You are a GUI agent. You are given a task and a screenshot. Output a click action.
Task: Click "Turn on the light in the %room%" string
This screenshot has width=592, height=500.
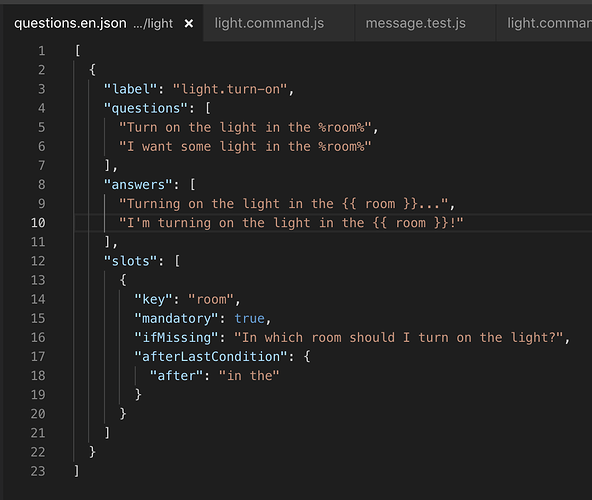tap(245, 127)
